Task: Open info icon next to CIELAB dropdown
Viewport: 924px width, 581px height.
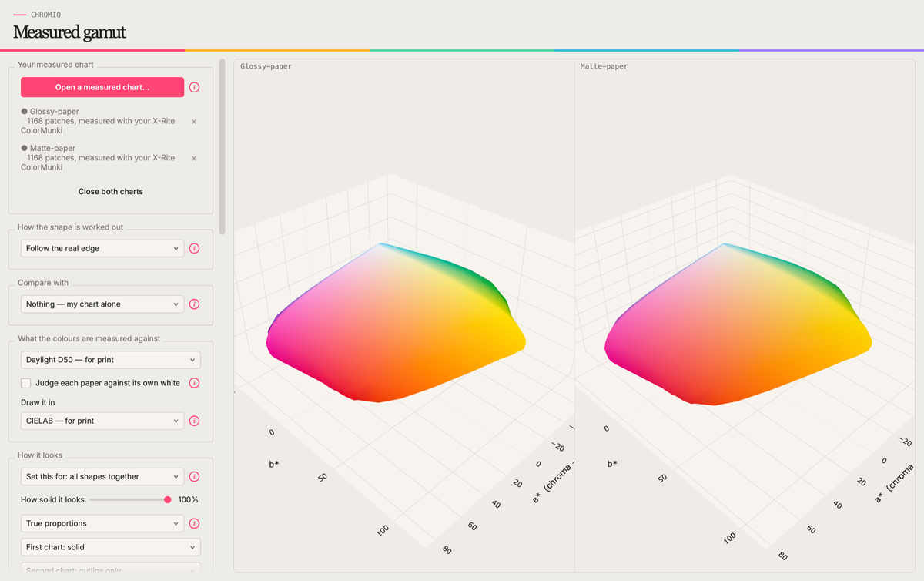Action: 194,421
